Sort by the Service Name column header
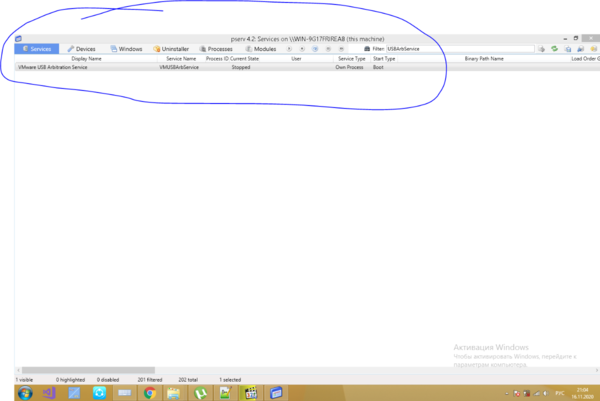 click(181, 59)
